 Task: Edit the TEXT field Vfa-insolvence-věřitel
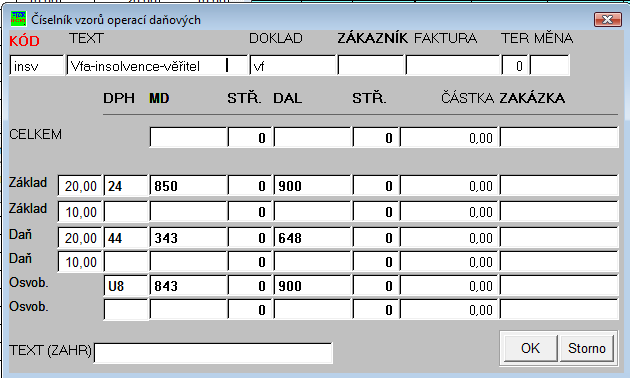tap(157, 65)
